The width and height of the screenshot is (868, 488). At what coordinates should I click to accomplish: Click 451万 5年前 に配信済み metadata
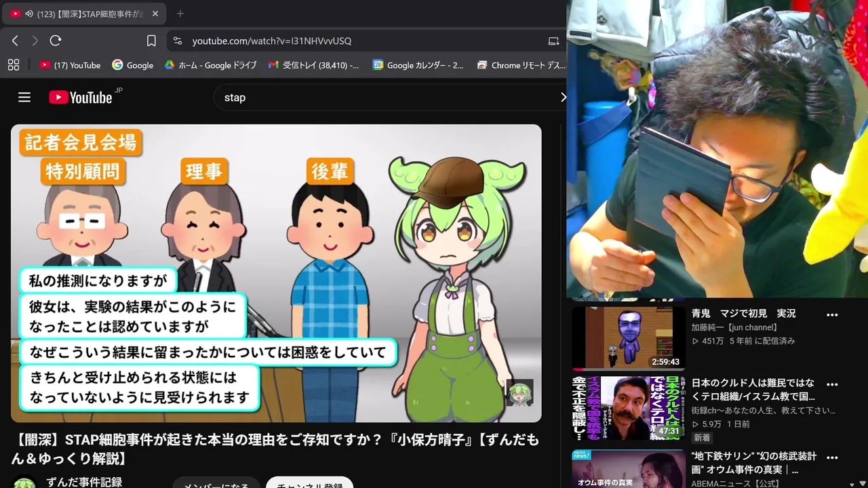743,341
